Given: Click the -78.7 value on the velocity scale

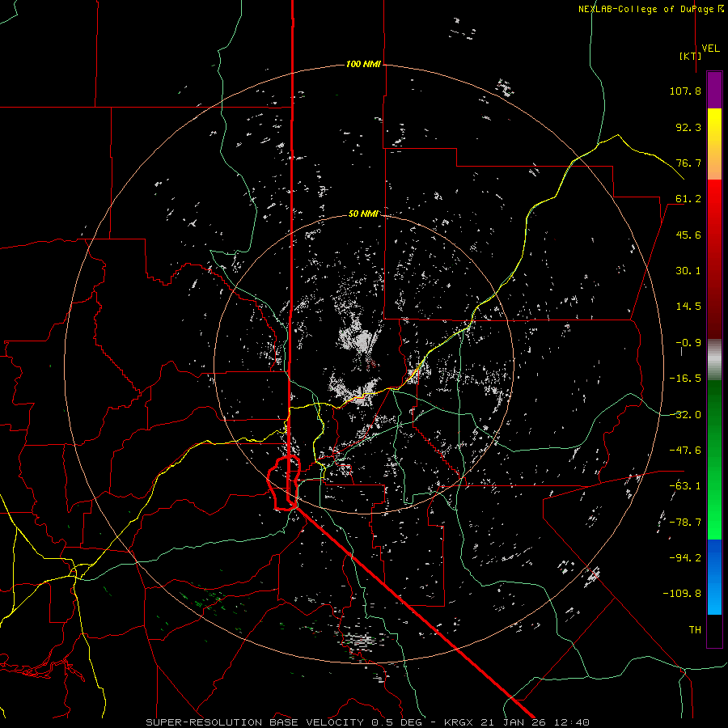Looking at the screenshot, I should pos(685,523).
